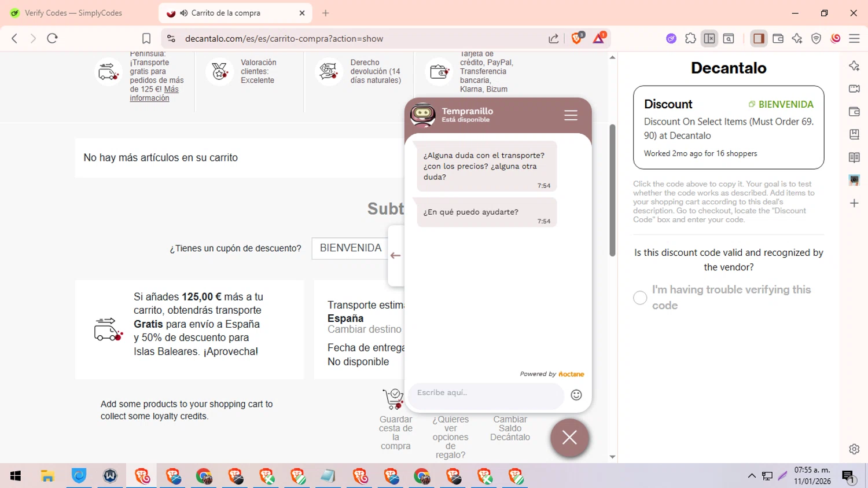Image resolution: width=868 pixels, height=488 pixels.
Task: Click the "¿En qué puedo ayudarte?" chat message
Action: point(487,212)
